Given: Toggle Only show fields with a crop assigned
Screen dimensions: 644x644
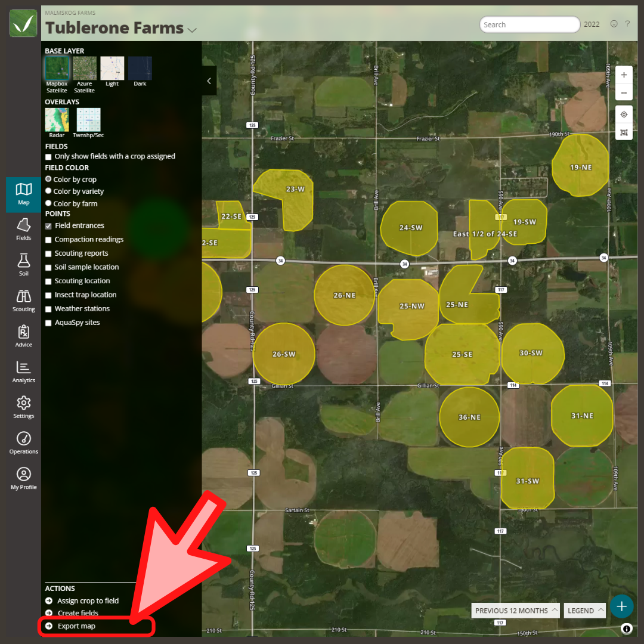Looking at the screenshot, I should (48, 156).
